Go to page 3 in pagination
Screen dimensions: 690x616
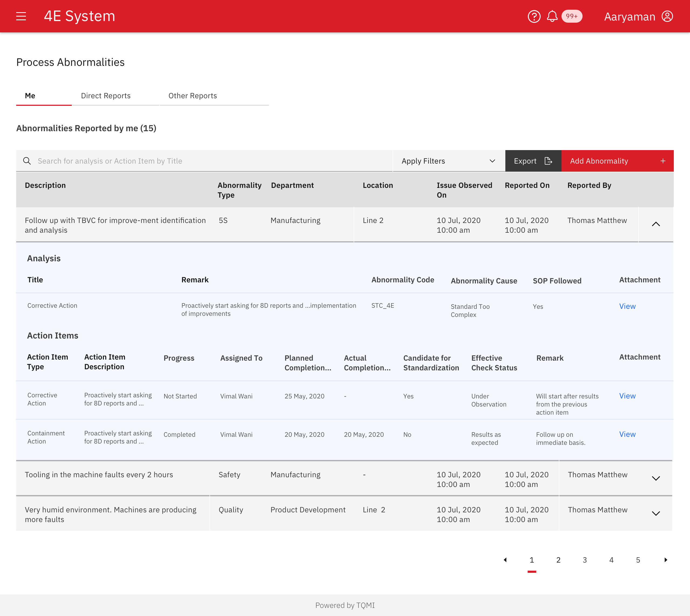tap(584, 560)
